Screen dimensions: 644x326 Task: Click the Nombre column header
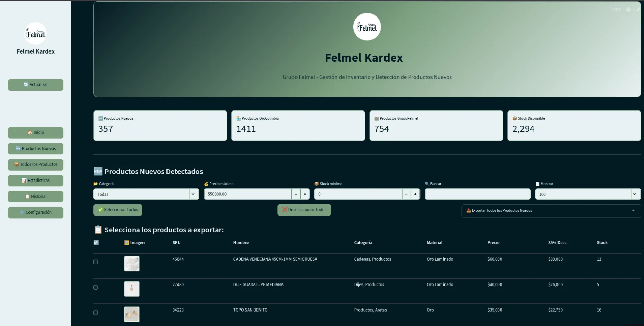(241, 243)
